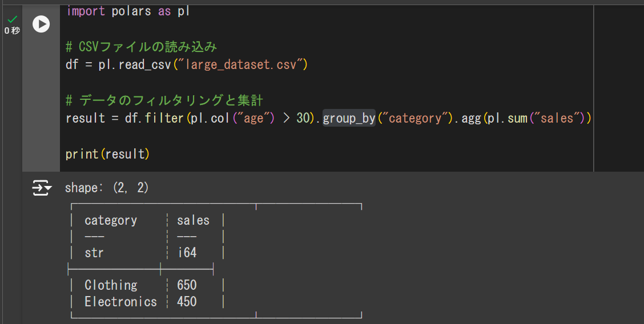Screen dimensions: 644x324
Task: Place cursor in the import polars line
Action: (x=127, y=11)
